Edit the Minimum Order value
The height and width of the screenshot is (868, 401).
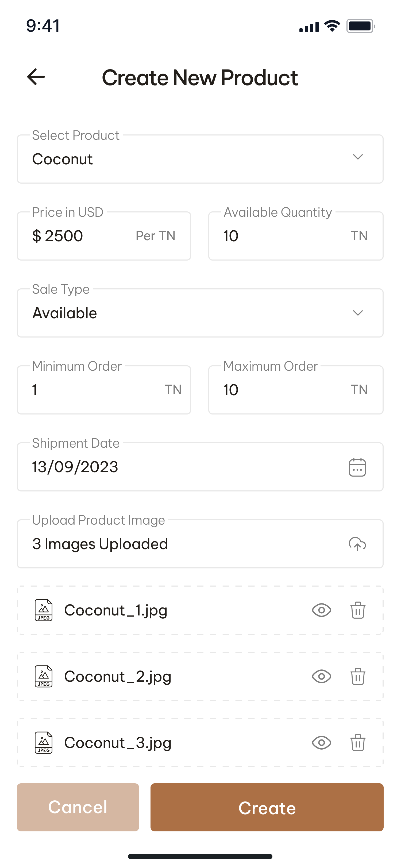(94, 390)
